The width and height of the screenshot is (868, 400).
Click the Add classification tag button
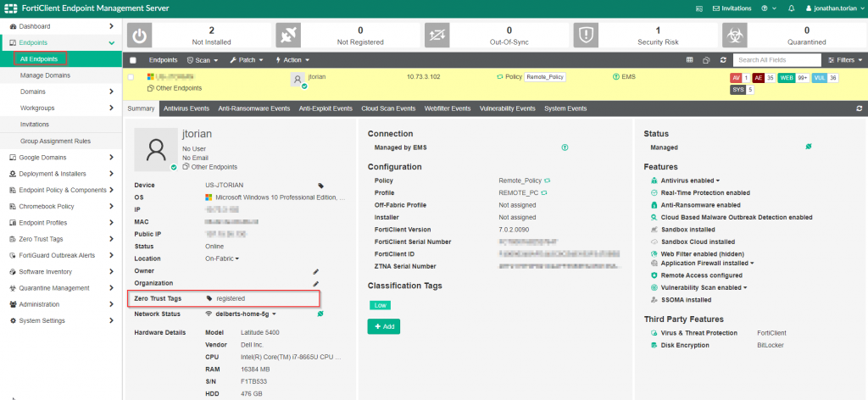383,326
